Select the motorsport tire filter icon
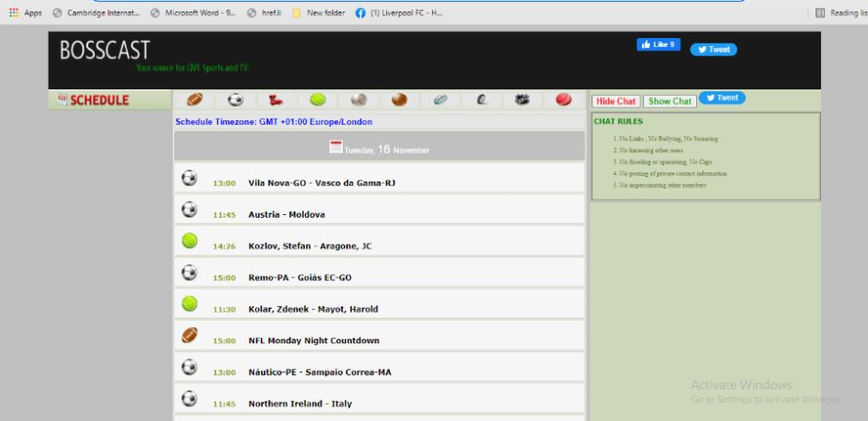The image size is (868, 421). tap(482, 100)
